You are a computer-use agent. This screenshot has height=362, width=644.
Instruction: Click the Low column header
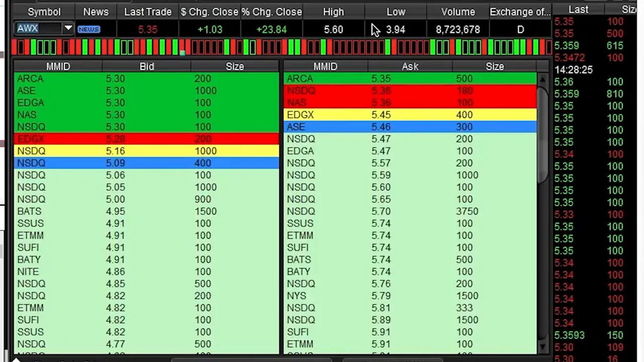point(395,12)
